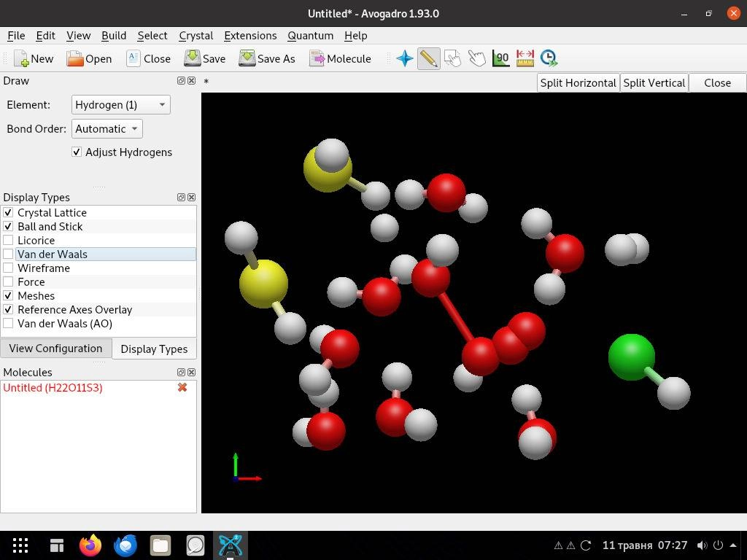Click the Close document toolbar icon
The width and height of the screenshot is (747, 560).
tap(133, 58)
